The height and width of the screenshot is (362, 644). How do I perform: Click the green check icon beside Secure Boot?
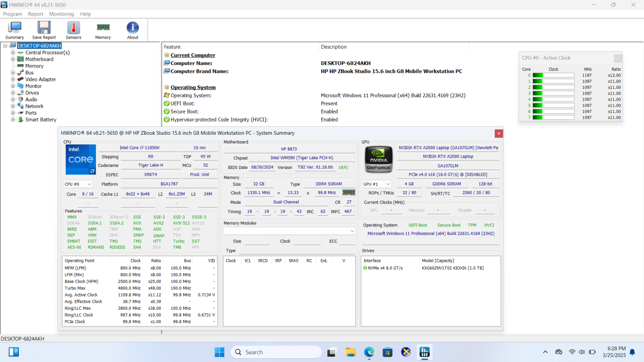tap(167, 111)
